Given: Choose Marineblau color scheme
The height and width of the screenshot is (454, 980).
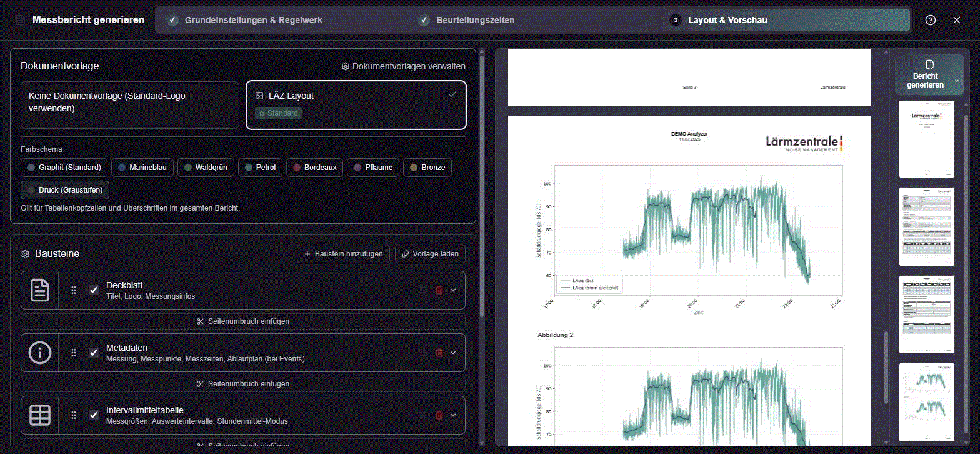Looking at the screenshot, I should coord(142,168).
